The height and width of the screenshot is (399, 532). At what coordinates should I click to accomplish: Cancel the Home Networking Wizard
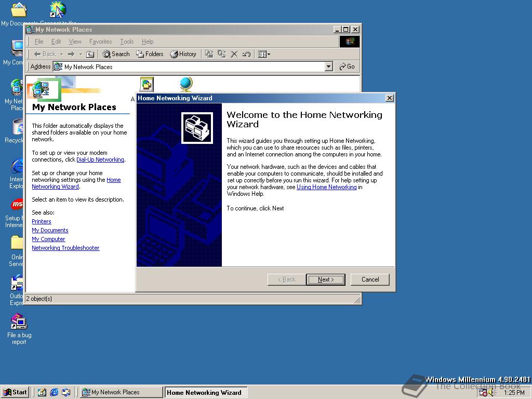pos(370,280)
